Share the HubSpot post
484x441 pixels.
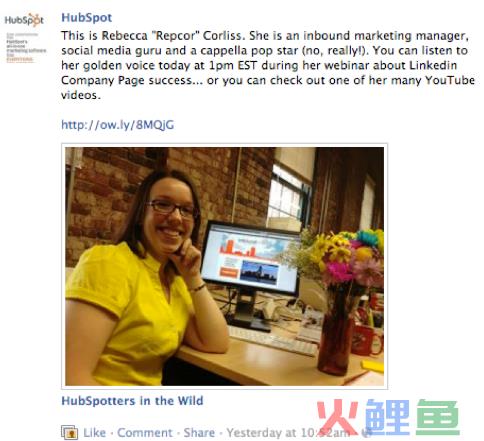[x=199, y=433]
